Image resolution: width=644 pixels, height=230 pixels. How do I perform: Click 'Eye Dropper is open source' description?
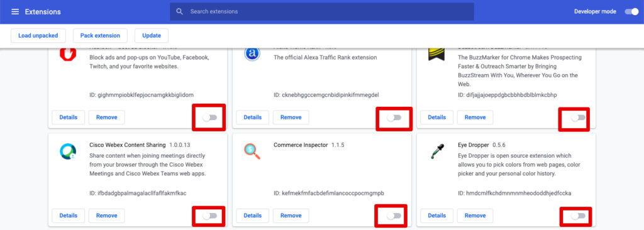[x=519, y=165]
